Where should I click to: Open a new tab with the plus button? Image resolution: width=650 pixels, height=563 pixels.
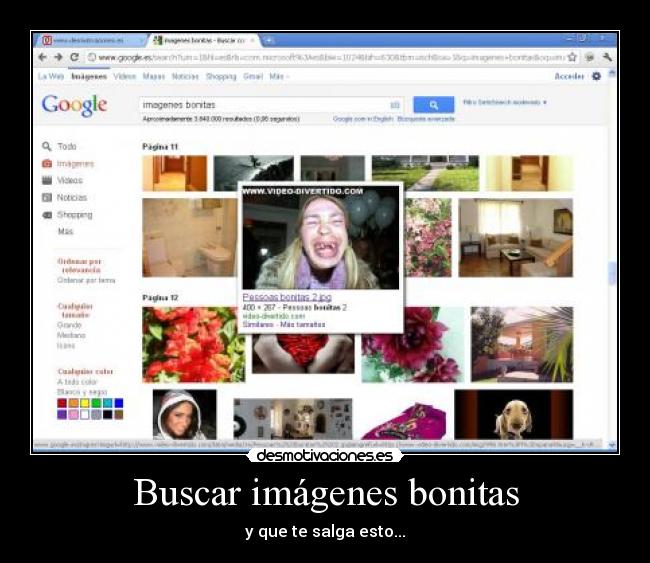(x=269, y=40)
